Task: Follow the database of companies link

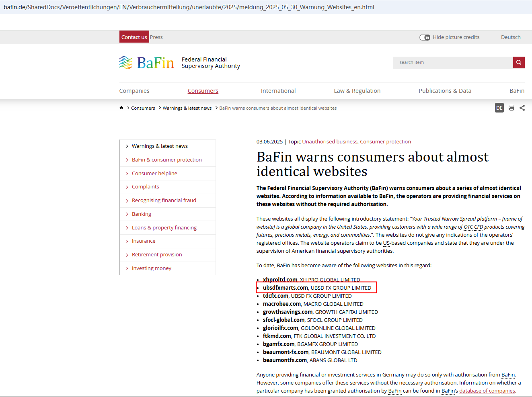Action: (487, 391)
